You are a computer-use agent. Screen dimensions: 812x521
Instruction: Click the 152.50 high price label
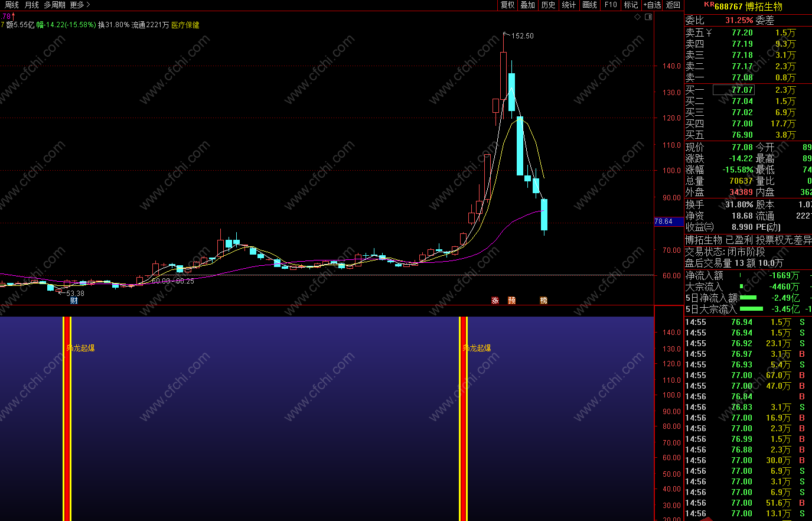(x=523, y=36)
